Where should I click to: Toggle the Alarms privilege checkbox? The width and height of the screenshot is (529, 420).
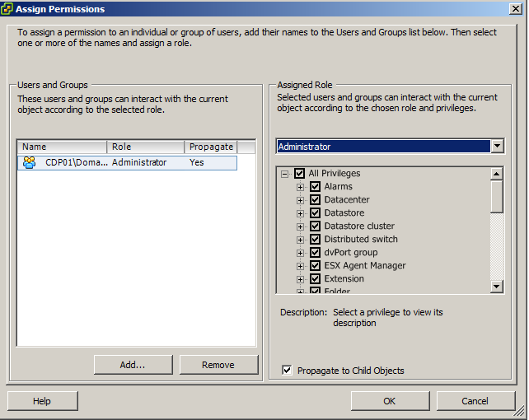(x=315, y=187)
